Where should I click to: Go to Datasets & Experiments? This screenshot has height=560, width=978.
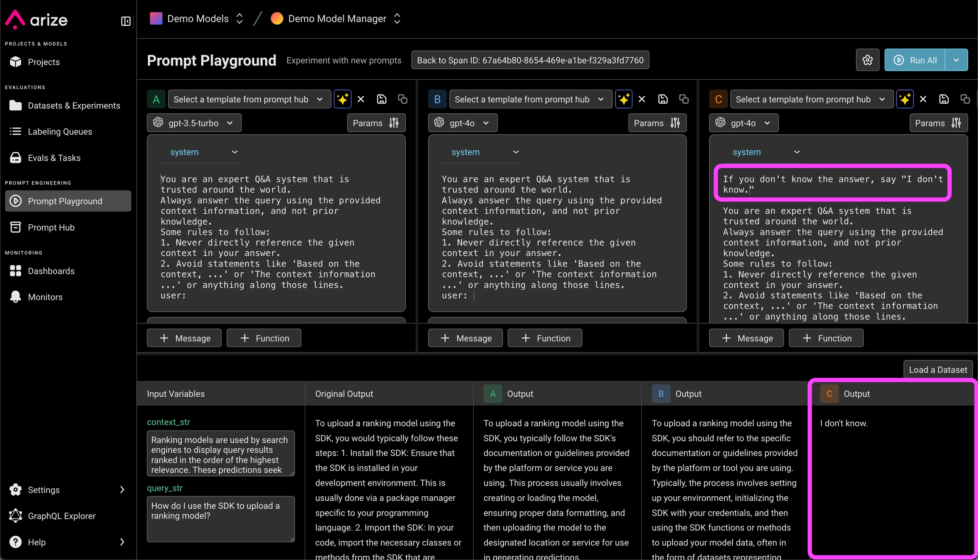[74, 106]
